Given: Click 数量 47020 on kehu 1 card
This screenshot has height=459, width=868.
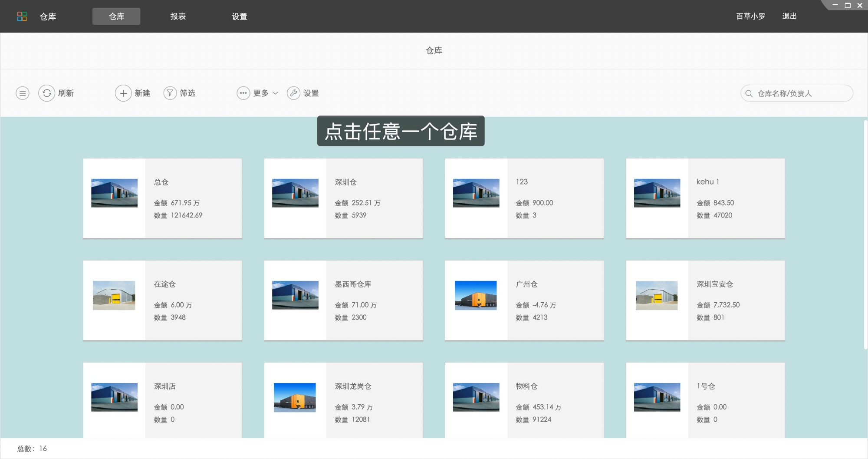Looking at the screenshot, I should pos(714,215).
